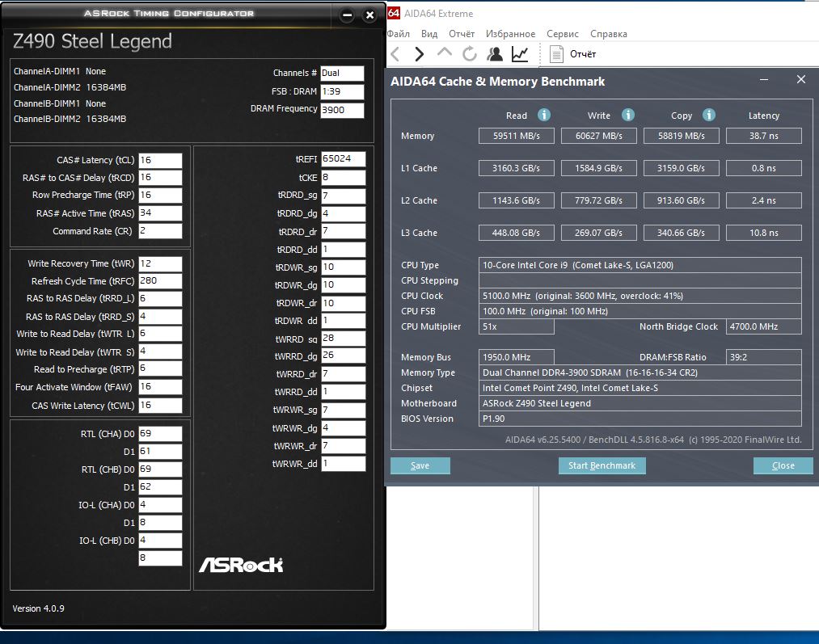Click the AIDA64 refresh icon
The width and height of the screenshot is (819, 644).
[x=470, y=54]
